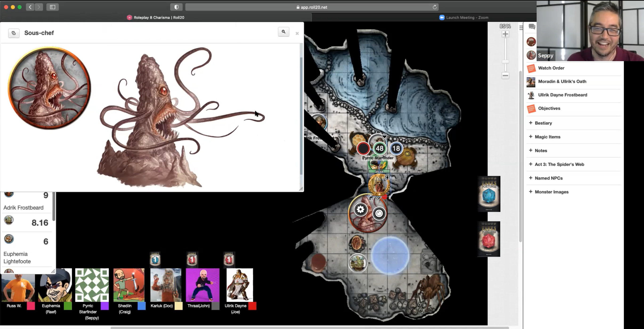Click Karluk's blue card in hand
The height and width of the screenshot is (329, 644).
(155, 259)
